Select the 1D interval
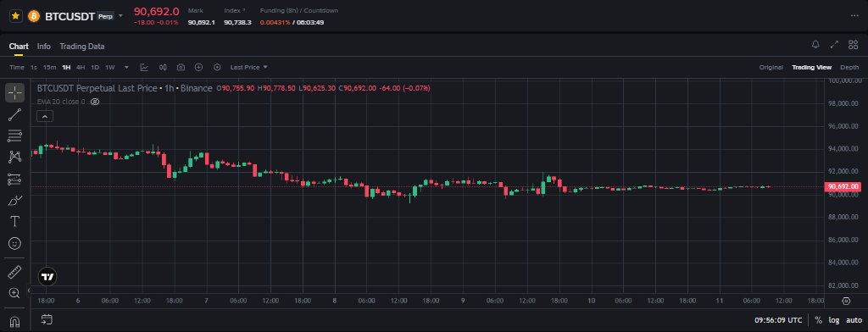The image size is (868, 332). pos(95,68)
